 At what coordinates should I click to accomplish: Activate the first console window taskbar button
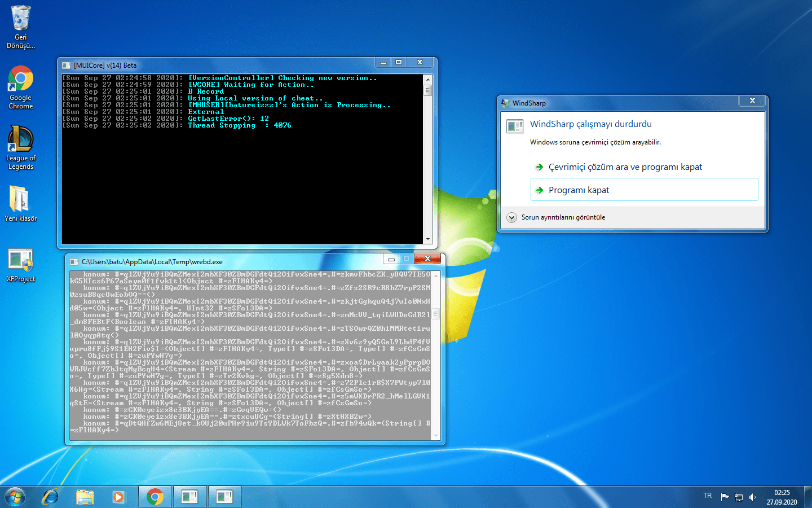pos(190,497)
